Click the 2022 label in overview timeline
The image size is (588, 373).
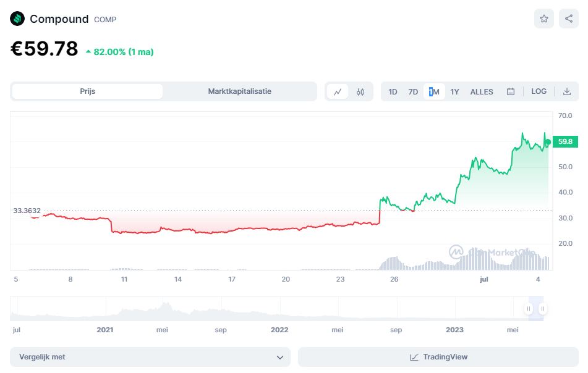click(279, 330)
